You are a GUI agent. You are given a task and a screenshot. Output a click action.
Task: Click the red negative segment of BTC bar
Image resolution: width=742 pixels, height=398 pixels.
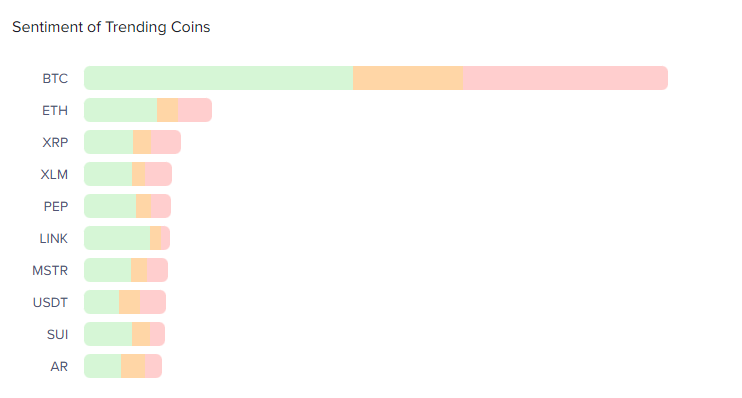tap(565, 78)
